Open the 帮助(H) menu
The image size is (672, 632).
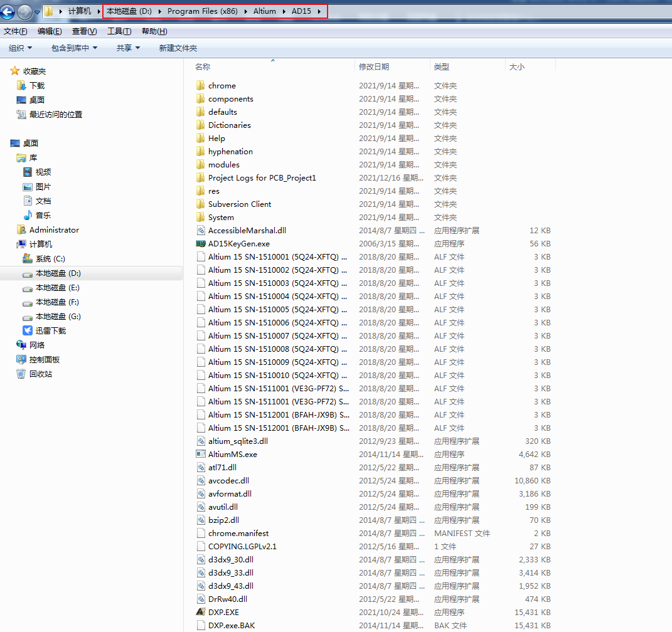click(x=154, y=31)
